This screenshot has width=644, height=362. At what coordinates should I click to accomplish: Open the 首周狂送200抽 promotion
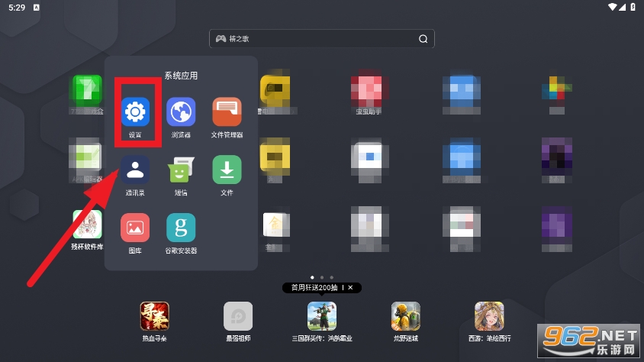[314, 288]
